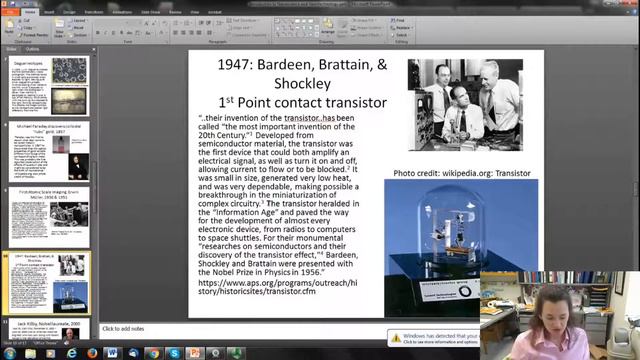Open the Windows Start menu
The image size is (640, 360).
coord(9,353)
